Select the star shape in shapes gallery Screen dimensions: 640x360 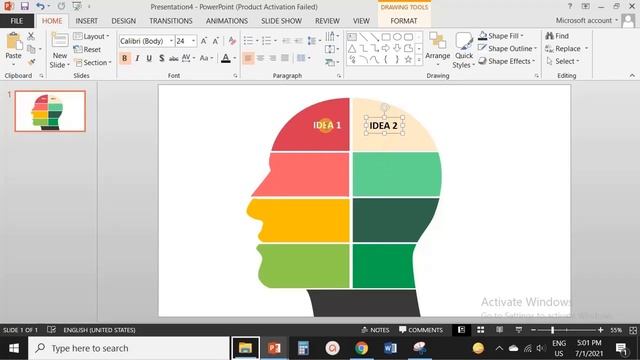pos(408,60)
